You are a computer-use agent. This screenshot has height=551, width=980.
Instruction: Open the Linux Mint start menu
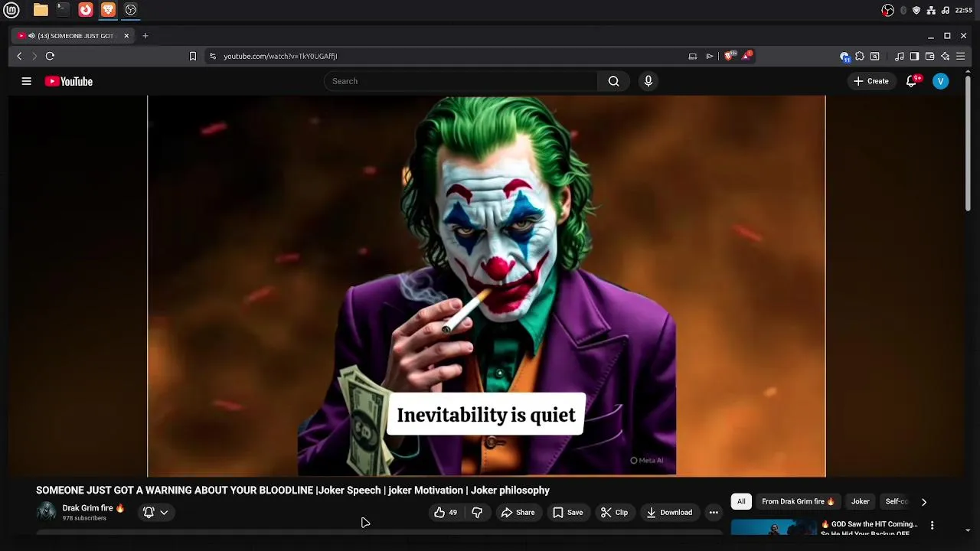[x=11, y=10]
